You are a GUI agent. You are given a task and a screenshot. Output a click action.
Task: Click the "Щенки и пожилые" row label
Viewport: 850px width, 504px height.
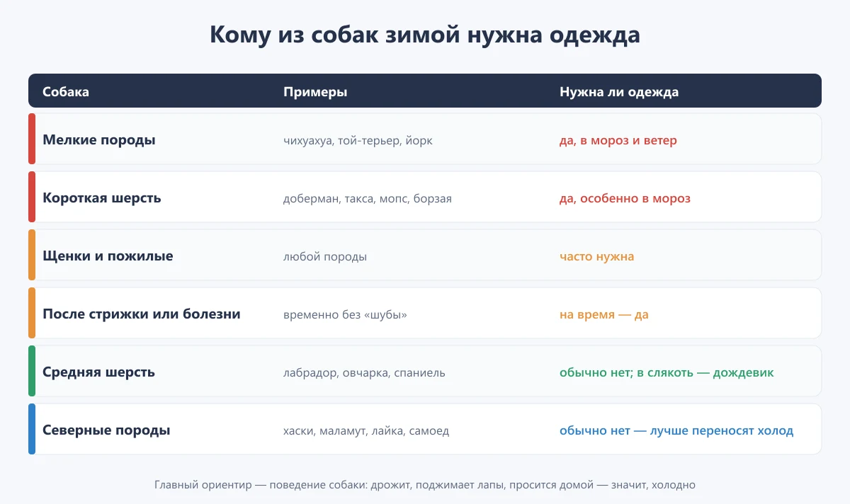pos(108,256)
